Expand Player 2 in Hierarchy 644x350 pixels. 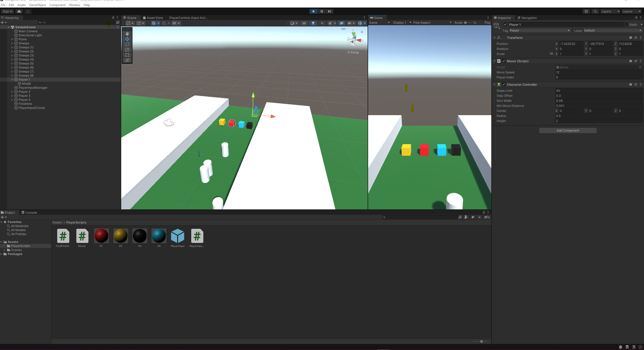point(12,92)
